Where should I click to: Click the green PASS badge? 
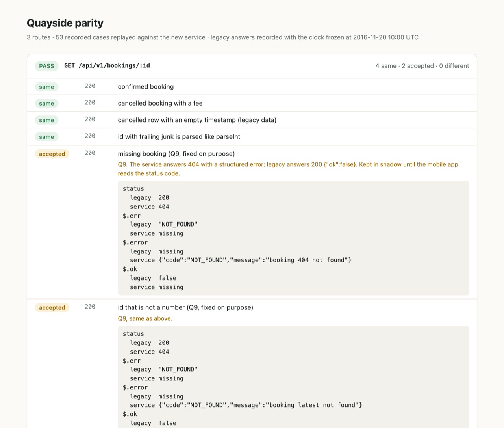[x=46, y=66]
